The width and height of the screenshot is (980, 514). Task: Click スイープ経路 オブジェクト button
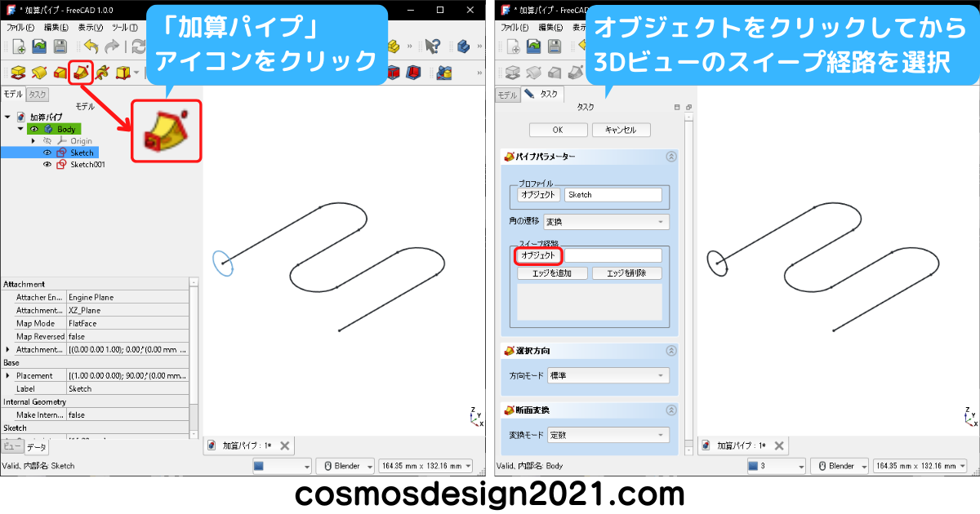[x=538, y=255]
